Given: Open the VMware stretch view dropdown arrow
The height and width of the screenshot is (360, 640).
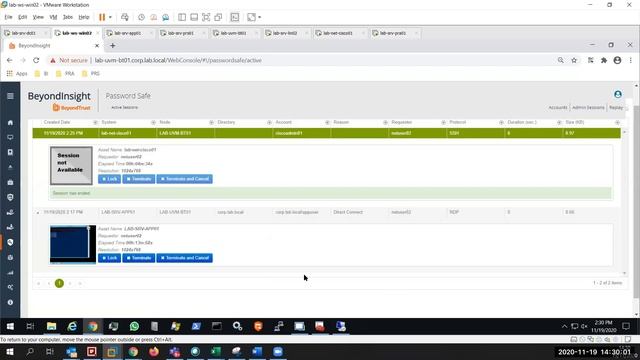Looking at the screenshot, I should (260, 17).
